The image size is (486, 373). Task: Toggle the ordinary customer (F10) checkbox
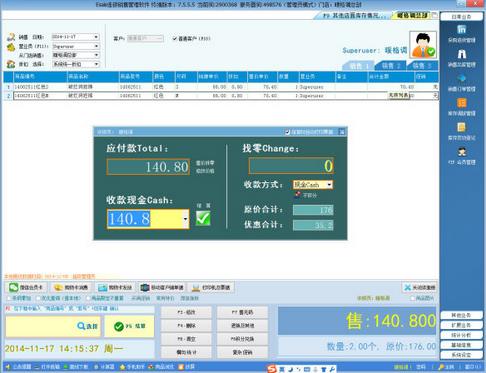[x=174, y=39]
